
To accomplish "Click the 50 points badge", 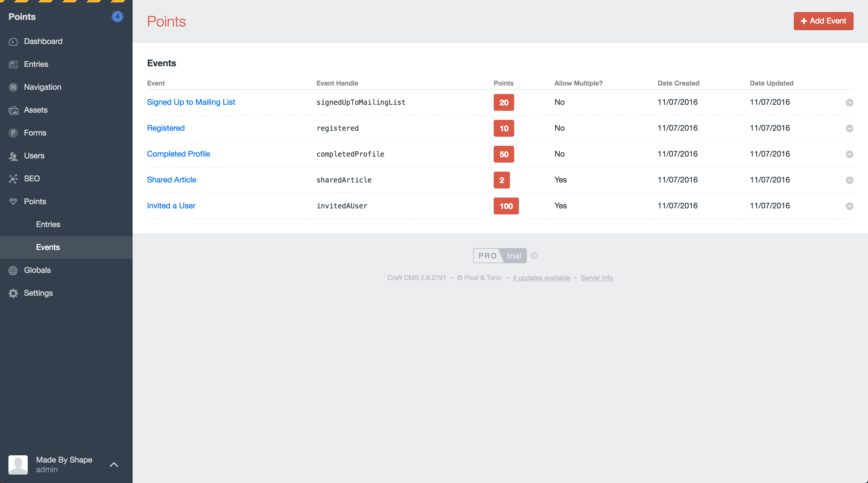I will (x=504, y=154).
